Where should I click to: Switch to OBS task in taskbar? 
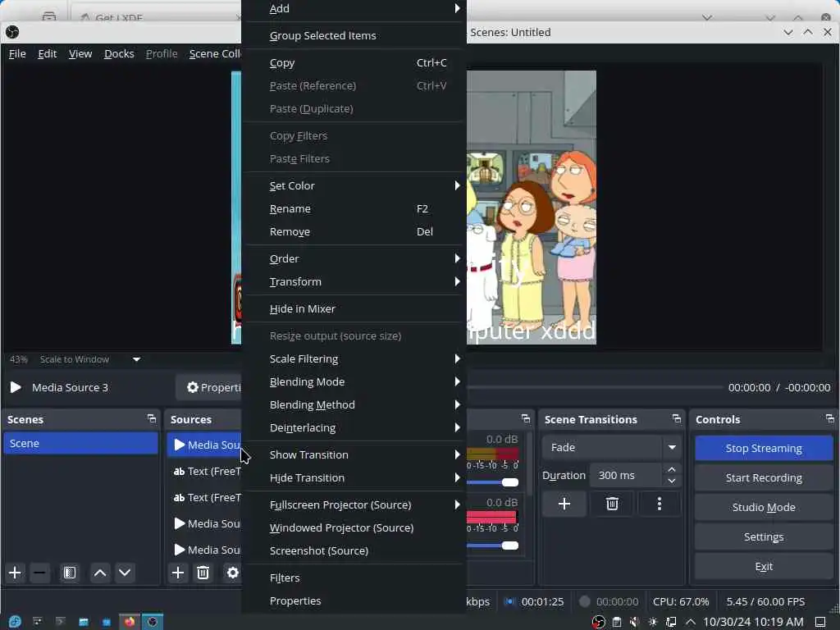[153, 622]
